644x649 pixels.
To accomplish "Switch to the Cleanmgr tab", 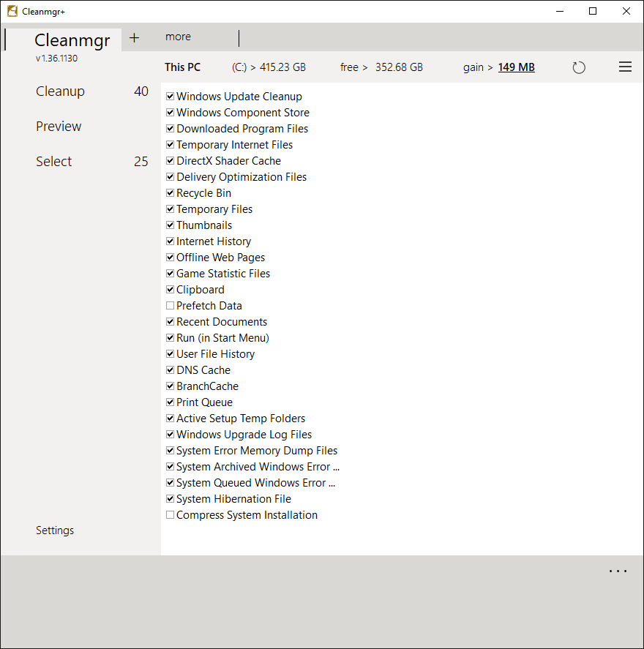I will (x=72, y=40).
